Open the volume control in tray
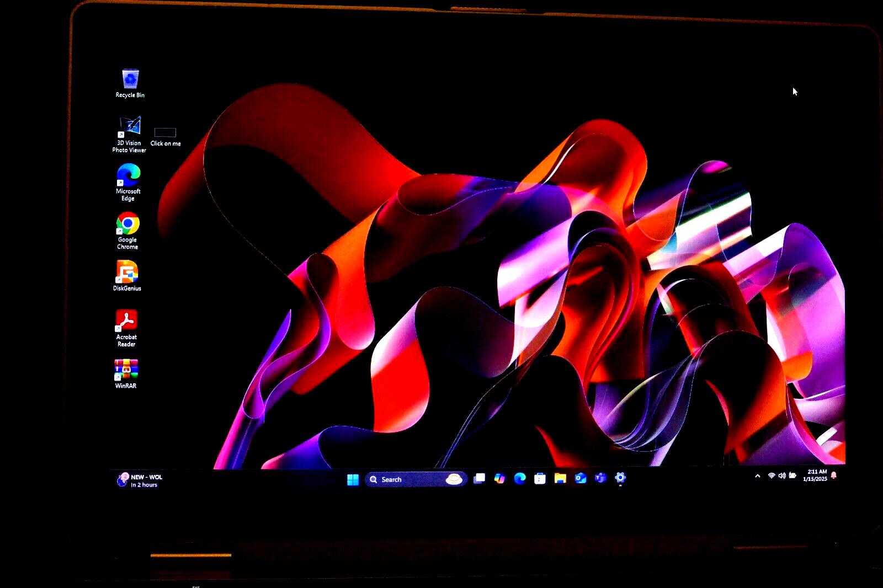Viewport: 883px width, 588px height. coord(782,475)
